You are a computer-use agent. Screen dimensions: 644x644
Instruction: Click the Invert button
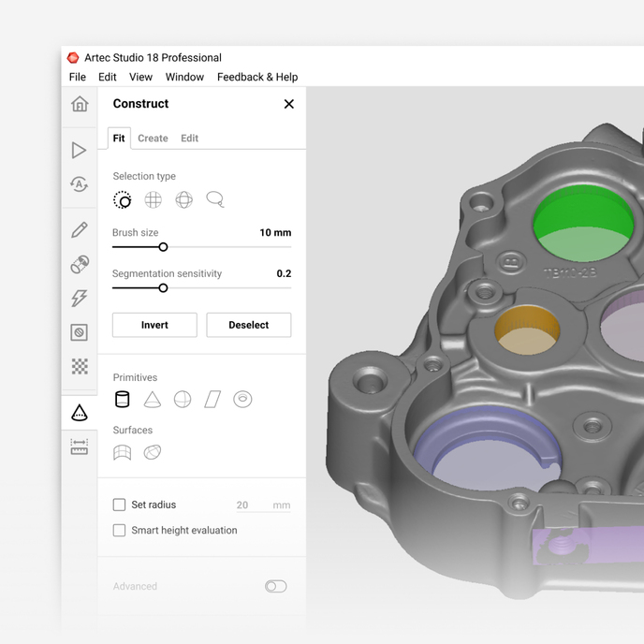coord(154,325)
